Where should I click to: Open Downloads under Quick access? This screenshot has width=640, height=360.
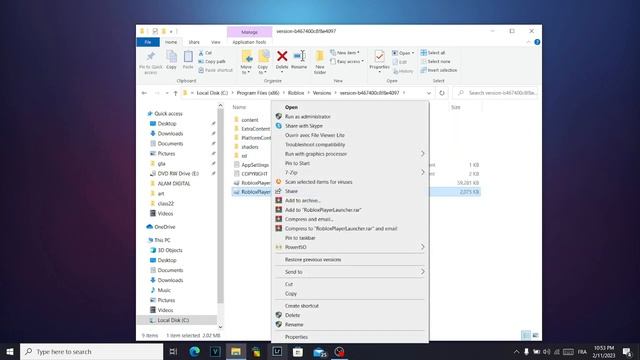170,133
